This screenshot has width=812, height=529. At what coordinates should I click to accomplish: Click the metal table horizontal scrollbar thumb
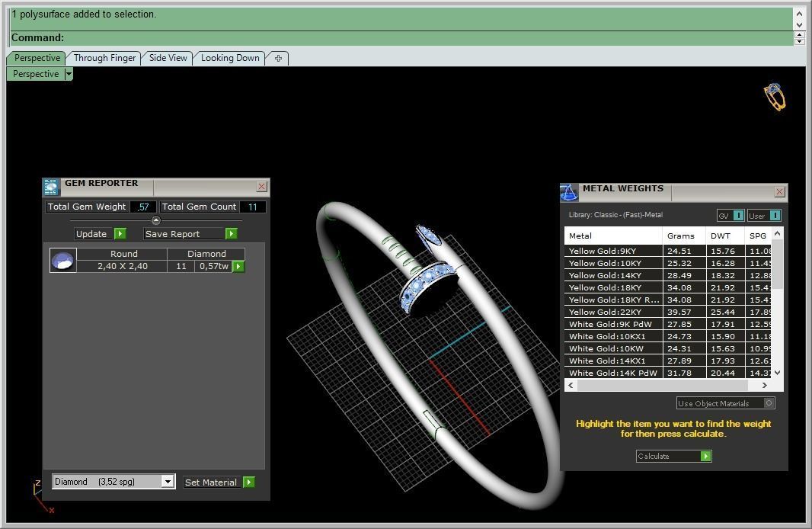[663, 385]
